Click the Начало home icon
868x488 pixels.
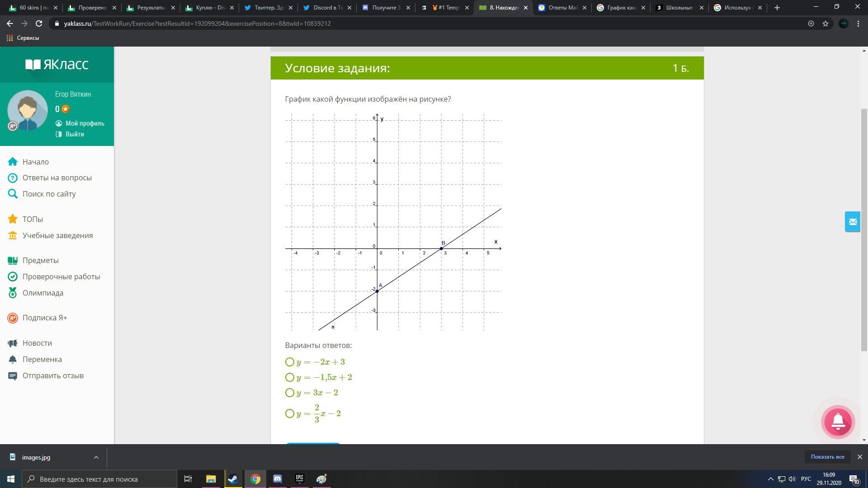[x=13, y=162]
